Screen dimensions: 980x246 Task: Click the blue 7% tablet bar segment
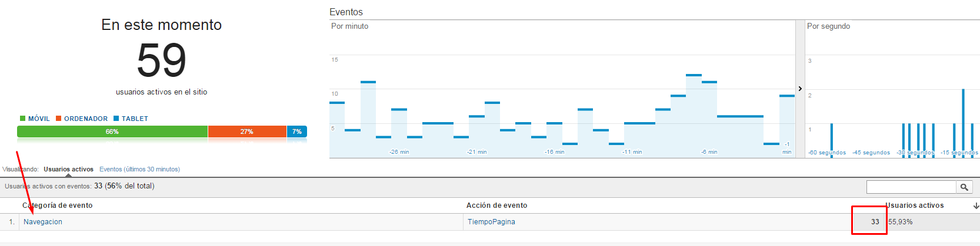[297, 132]
